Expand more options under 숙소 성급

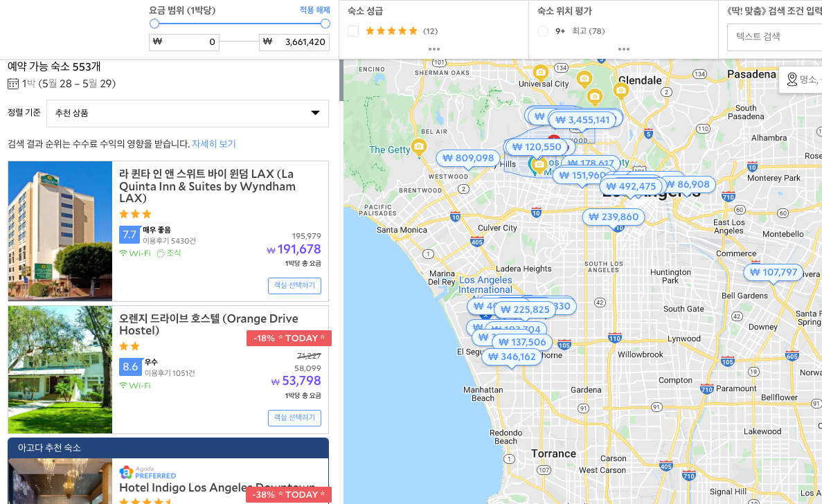coord(434,49)
